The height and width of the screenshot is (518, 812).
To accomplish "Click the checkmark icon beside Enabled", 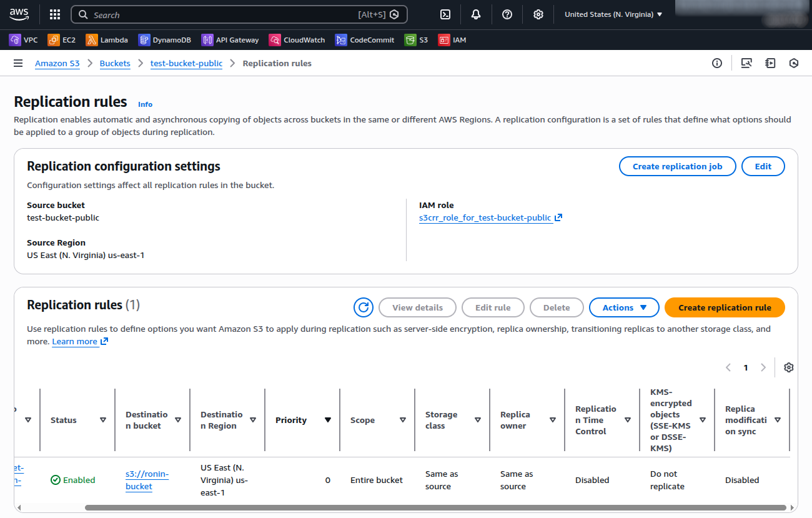I will point(56,480).
